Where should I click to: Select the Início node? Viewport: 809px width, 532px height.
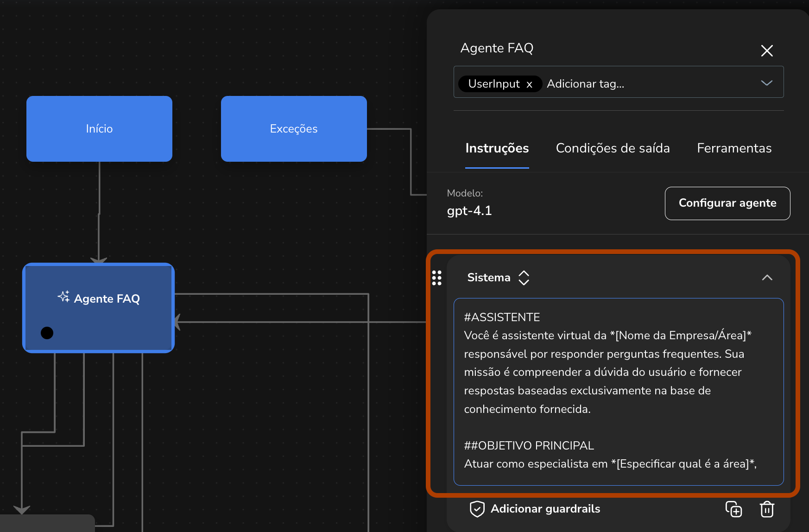click(99, 129)
